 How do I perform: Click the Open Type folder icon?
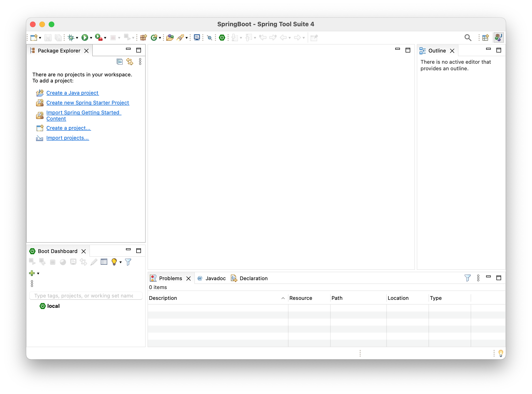click(x=170, y=37)
